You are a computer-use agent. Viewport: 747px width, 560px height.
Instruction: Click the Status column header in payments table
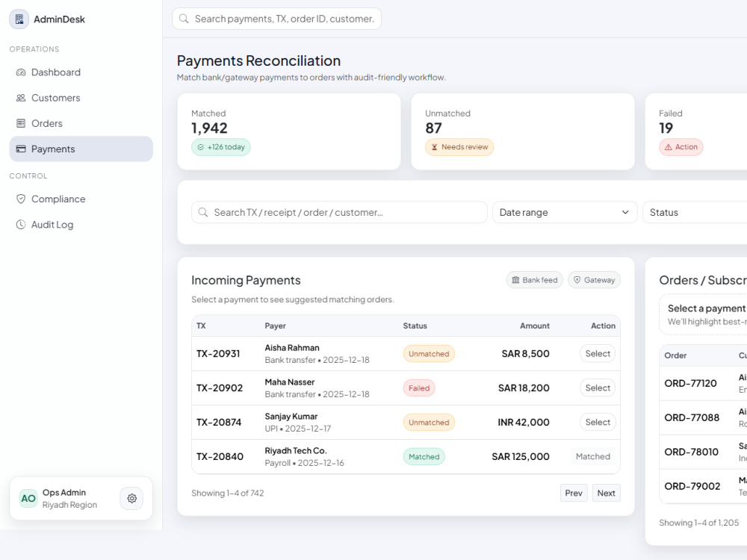tap(415, 326)
